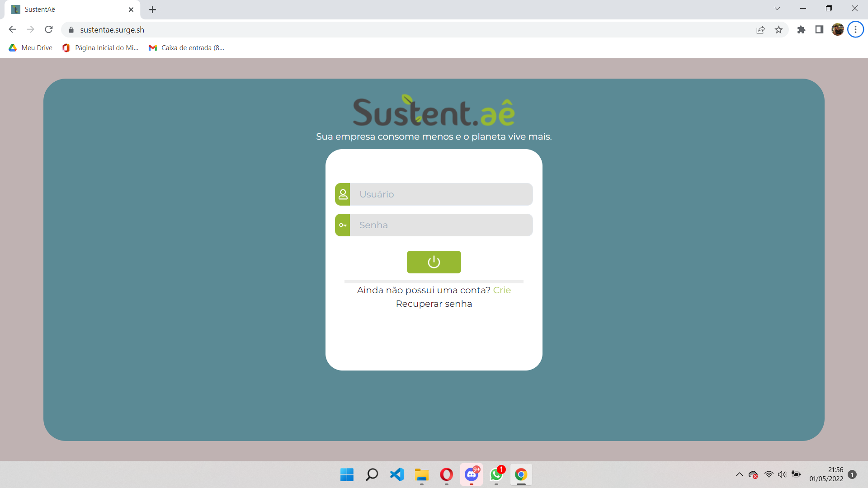Open Visual Studio Code from taskbar
This screenshot has width=868, height=488.
(396, 474)
